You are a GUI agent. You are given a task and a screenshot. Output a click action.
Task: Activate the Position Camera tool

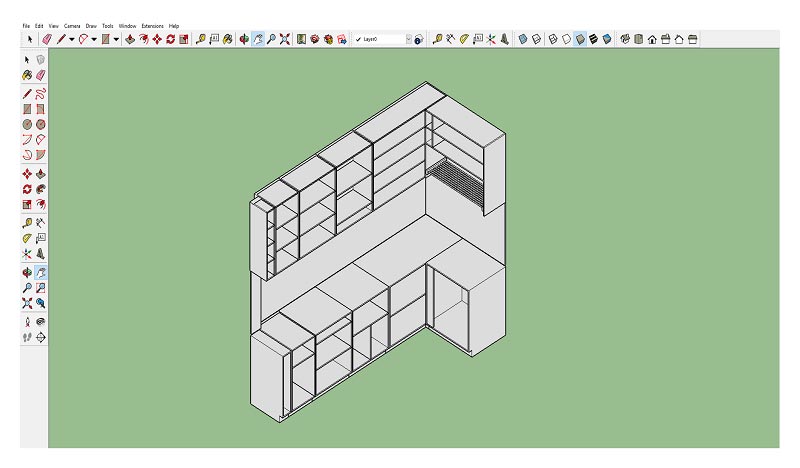coord(27,322)
